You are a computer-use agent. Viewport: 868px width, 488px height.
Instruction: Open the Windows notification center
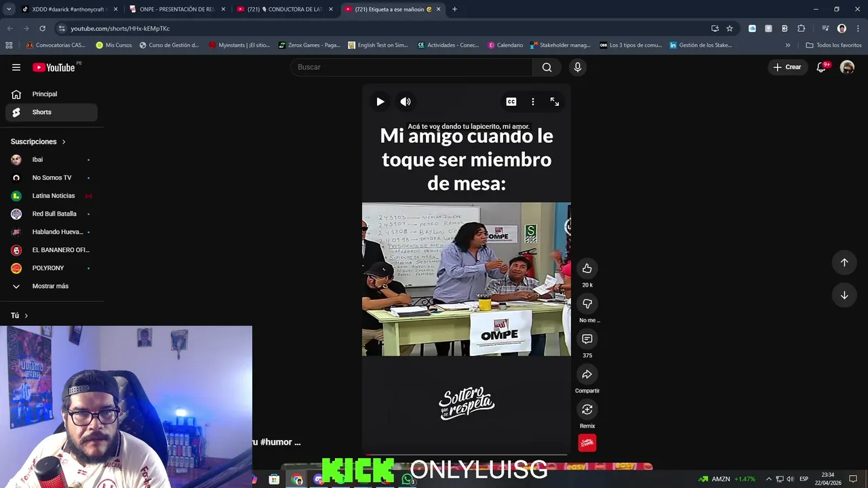853,479
